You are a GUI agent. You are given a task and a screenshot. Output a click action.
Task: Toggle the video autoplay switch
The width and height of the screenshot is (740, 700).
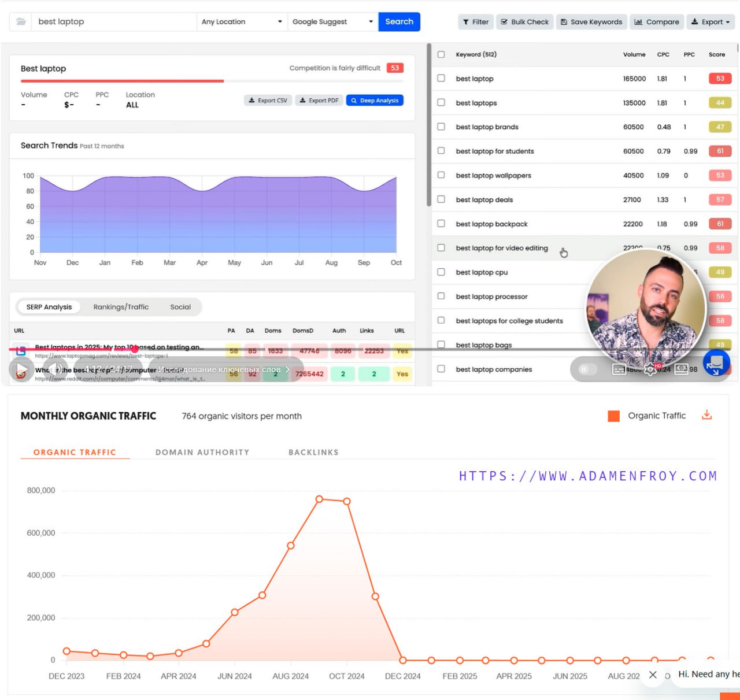[586, 369]
